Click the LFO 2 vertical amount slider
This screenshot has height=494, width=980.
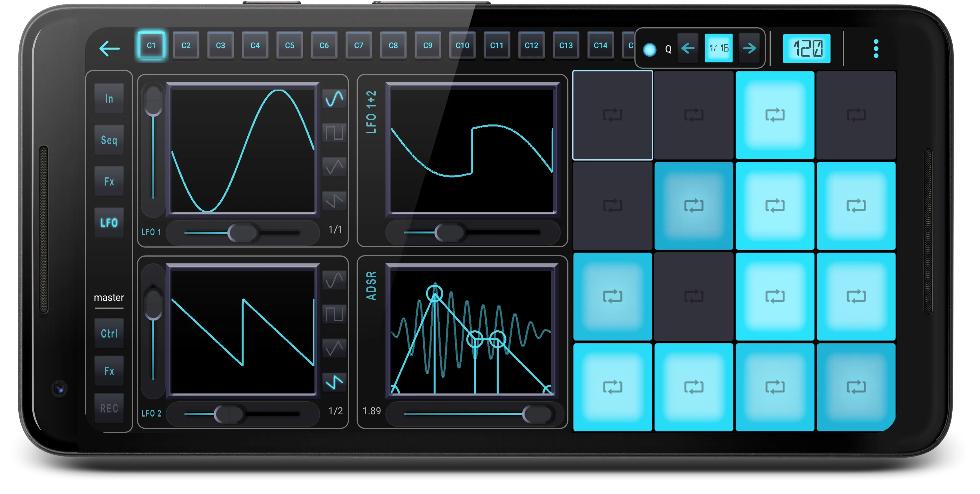(x=153, y=331)
